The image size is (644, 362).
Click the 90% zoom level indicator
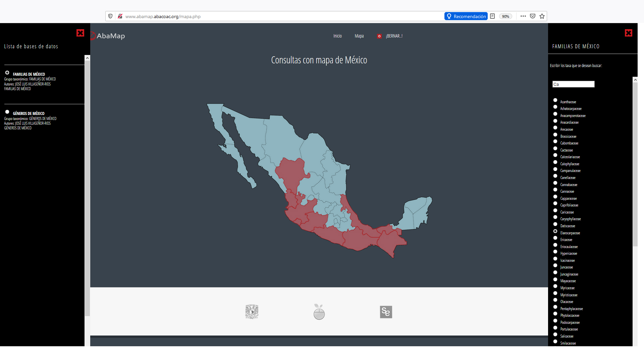pos(505,16)
